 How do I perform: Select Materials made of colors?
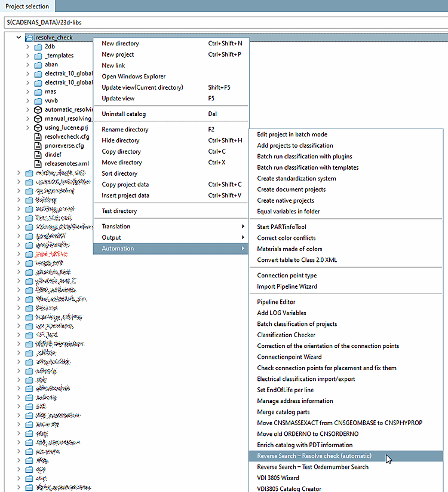pos(346,249)
